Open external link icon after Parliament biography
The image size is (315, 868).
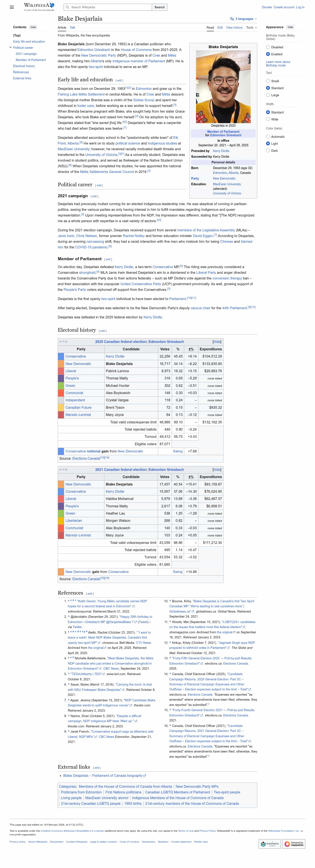(x=145, y=775)
